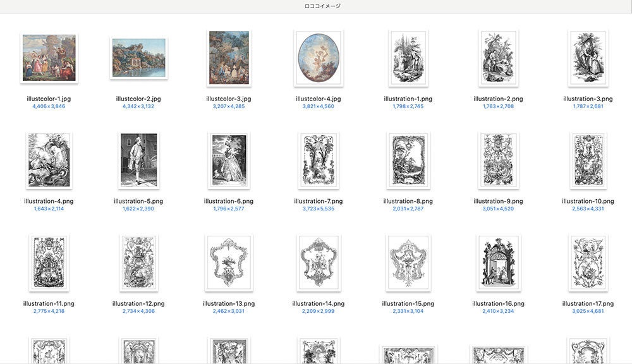
Task: Click the file name illustcolor-1.jpg
Action: [x=49, y=99]
